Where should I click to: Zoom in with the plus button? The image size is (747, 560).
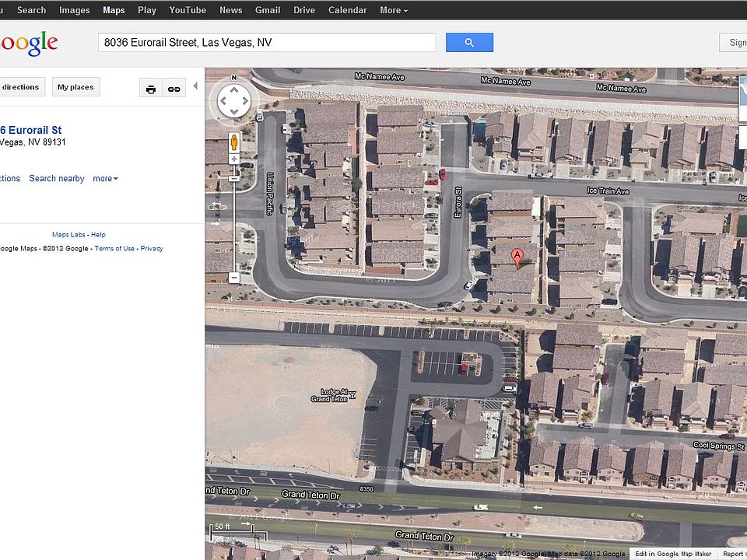click(x=234, y=159)
